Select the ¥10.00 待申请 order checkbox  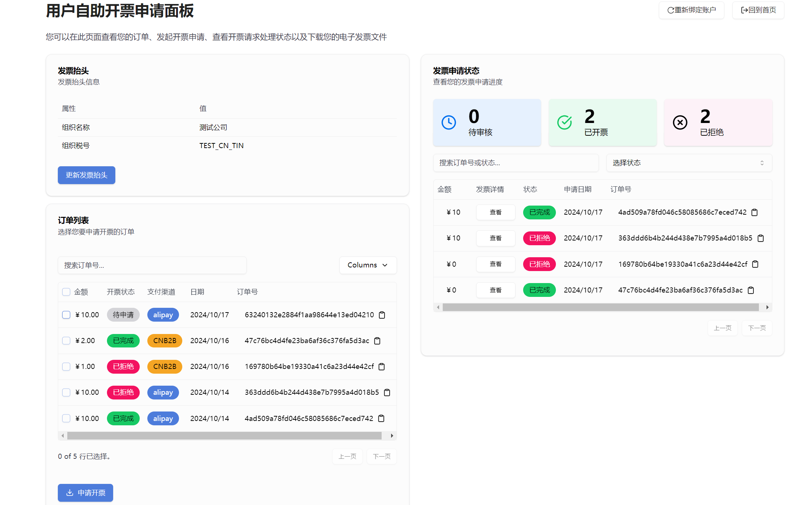tap(66, 315)
